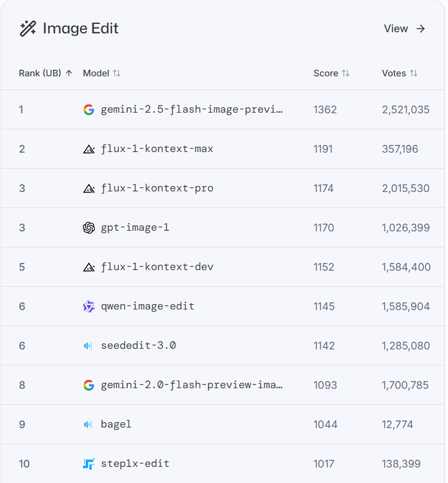Viewport: 448px width, 483px height.
Task: Open the flux-1-kontext-pro model name
Action: 157,188
